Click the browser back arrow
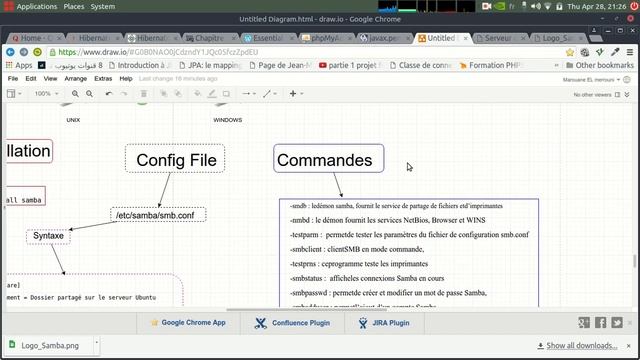 (10, 52)
